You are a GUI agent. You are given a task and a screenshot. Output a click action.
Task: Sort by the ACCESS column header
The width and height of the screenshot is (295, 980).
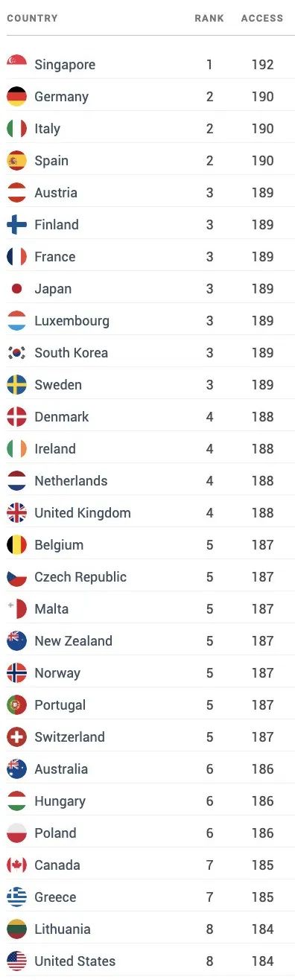pyautogui.click(x=262, y=18)
